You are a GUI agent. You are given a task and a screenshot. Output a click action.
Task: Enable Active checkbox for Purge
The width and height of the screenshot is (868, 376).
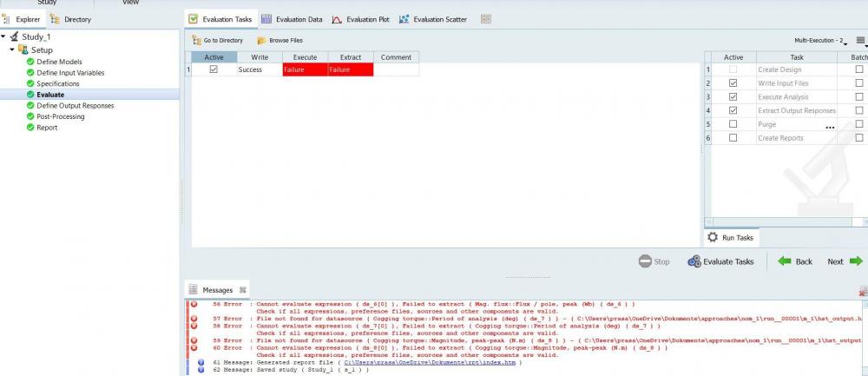click(x=733, y=124)
